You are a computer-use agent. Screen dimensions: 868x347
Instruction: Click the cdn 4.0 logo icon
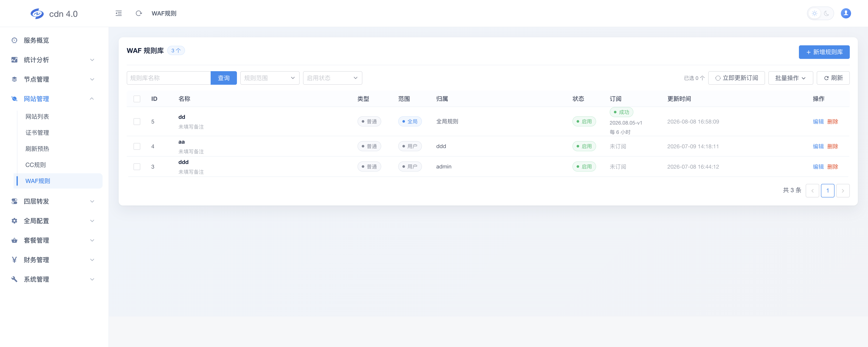tap(37, 14)
